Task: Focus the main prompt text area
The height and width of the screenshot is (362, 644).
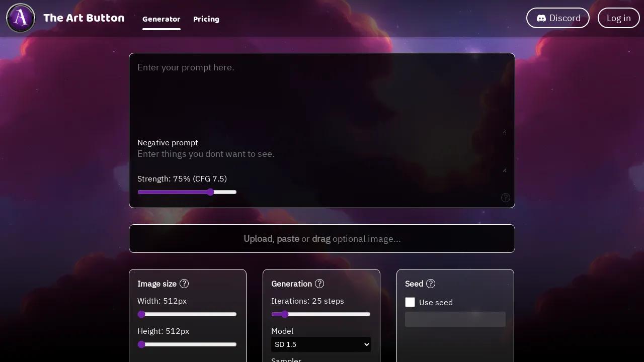Action: click(322, 98)
